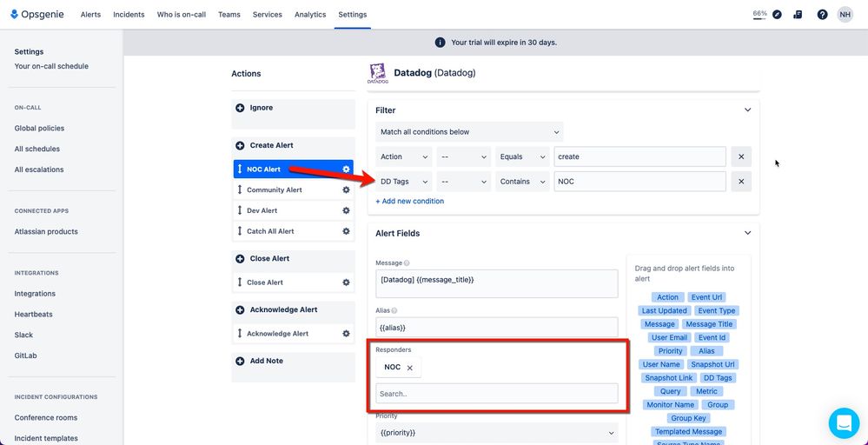Click Add new condition link
The height and width of the screenshot is (445, 868).
click(x=409, y=202)
